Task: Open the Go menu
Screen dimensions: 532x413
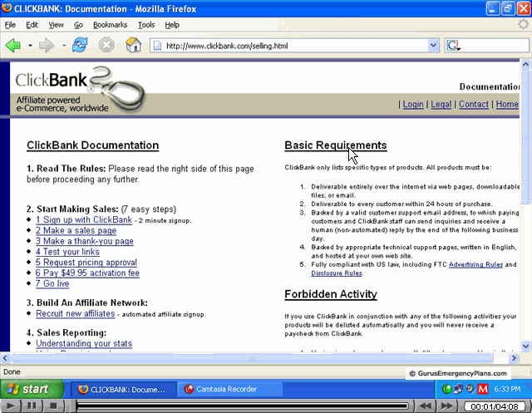Action: (x=78, y=25)
